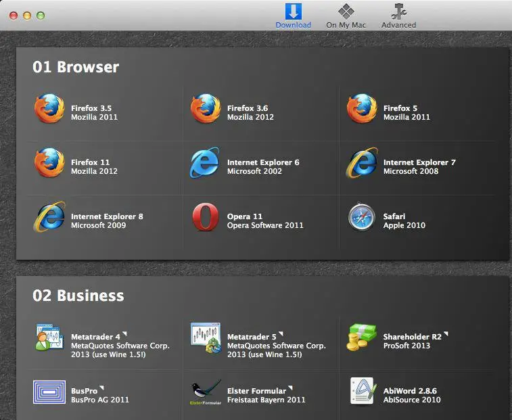Image resolution: width=512 pixels, height=420 pixels.
Task: Click the AbiSource 2010 subtitle
Action: [x=412, y=400]
